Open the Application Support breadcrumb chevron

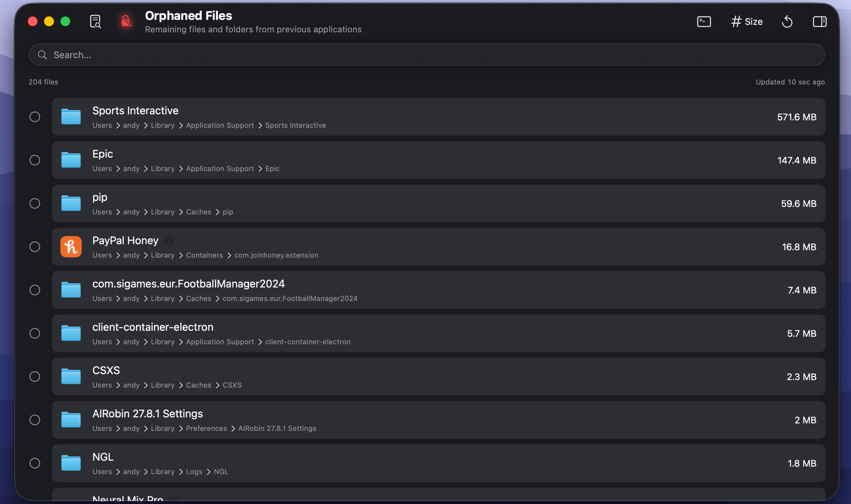point(259,125)
